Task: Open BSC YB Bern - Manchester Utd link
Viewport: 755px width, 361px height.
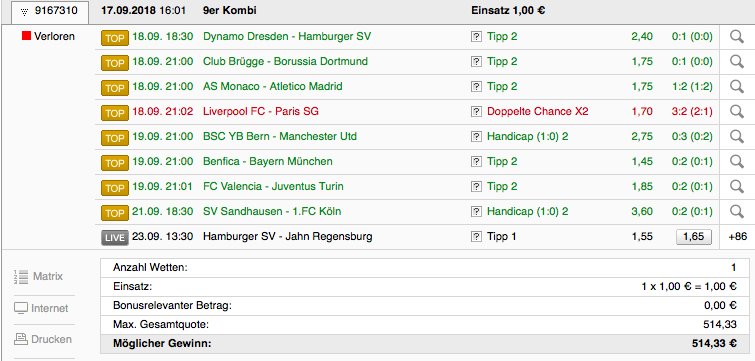Action: 280,137
